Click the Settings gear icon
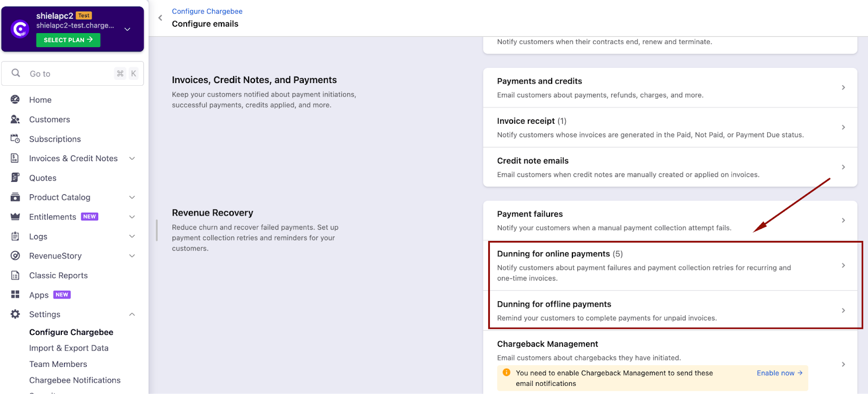Image resolution: width=868 pixels, height=394 pixels. pyautogui.click(x=15, y=314)
